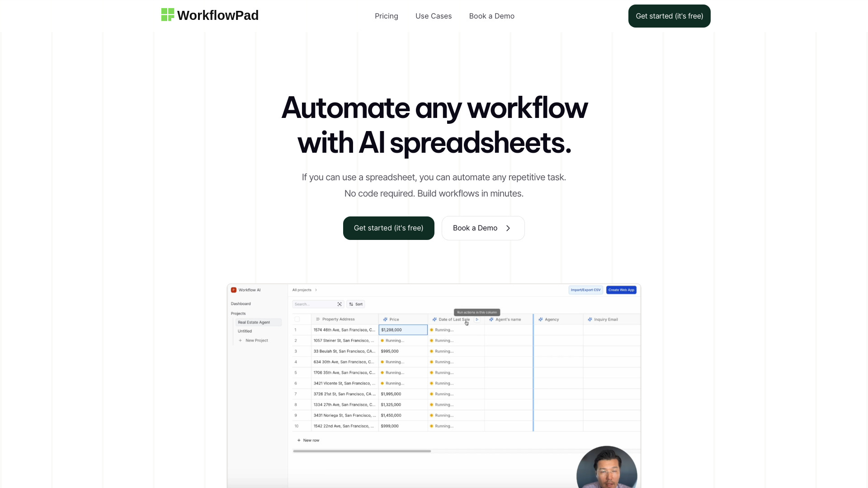Expand the All Projects breadcrumb
Viewport: 868px width, 488px height.
pos(316,290)
